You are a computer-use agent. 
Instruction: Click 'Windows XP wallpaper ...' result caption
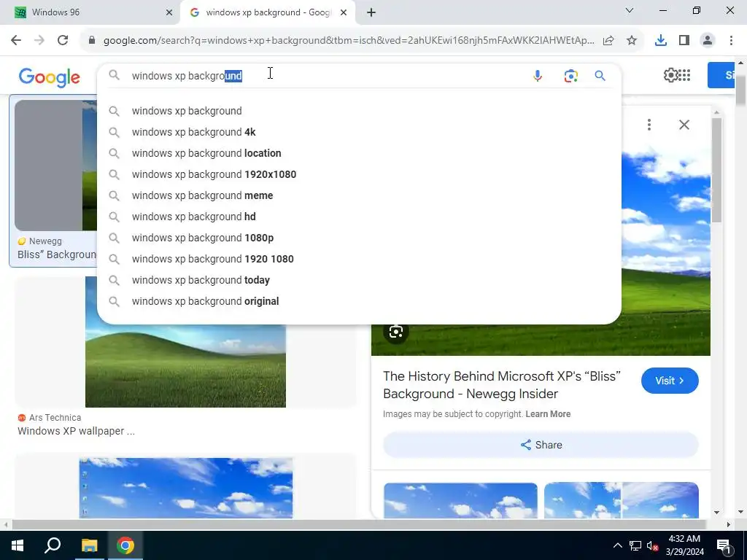tap(76, 431)
